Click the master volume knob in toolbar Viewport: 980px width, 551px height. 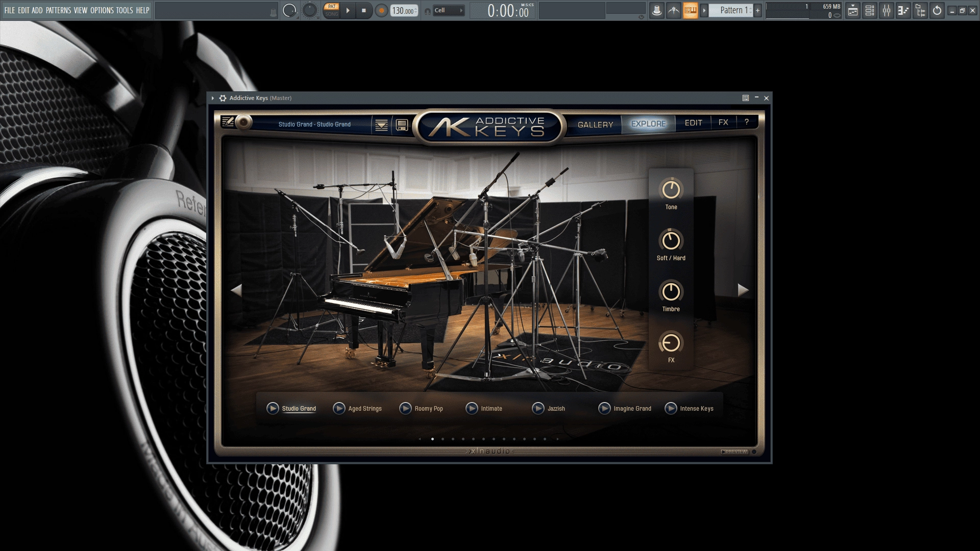click(x=289, y=10)
